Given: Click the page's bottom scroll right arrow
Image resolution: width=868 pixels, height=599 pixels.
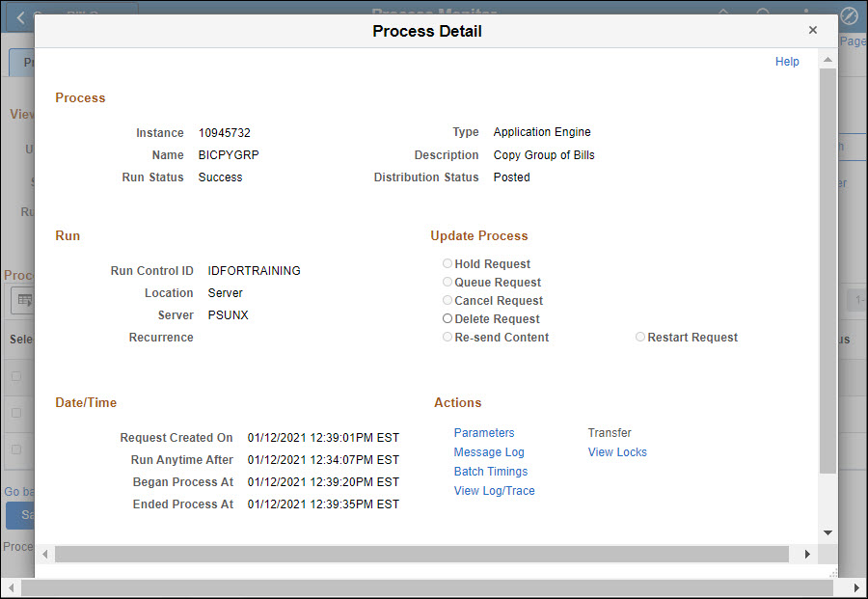Looking at the screenshot, I should pyautogui.click(x=855, y=587).
